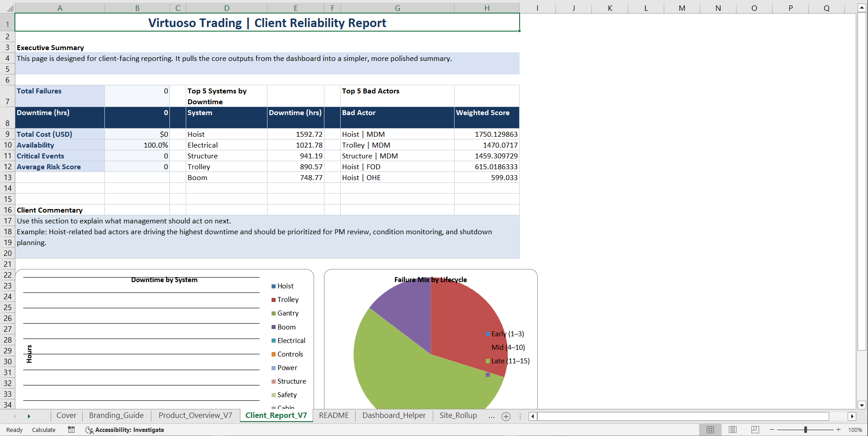
Task: Switch to Normal view in the status bar
Action: (x=710, y=430)
